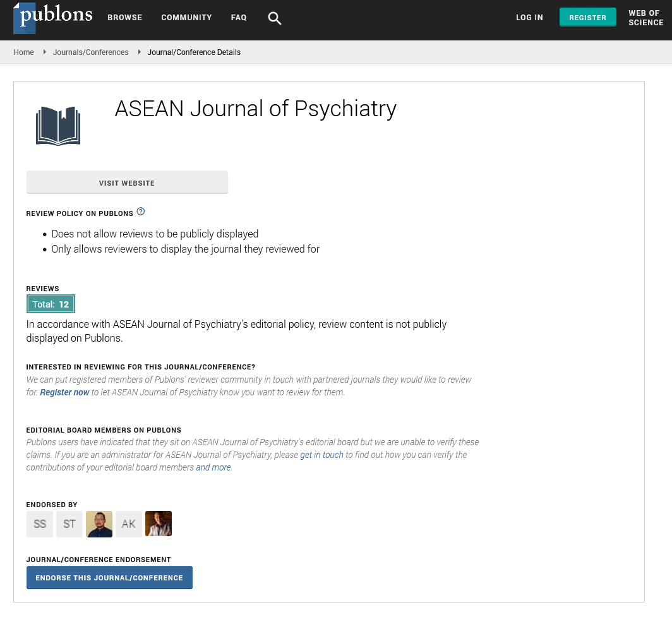Open the AK endorser avatar
This screenshot has width=672, height=641.
[129, 524]
